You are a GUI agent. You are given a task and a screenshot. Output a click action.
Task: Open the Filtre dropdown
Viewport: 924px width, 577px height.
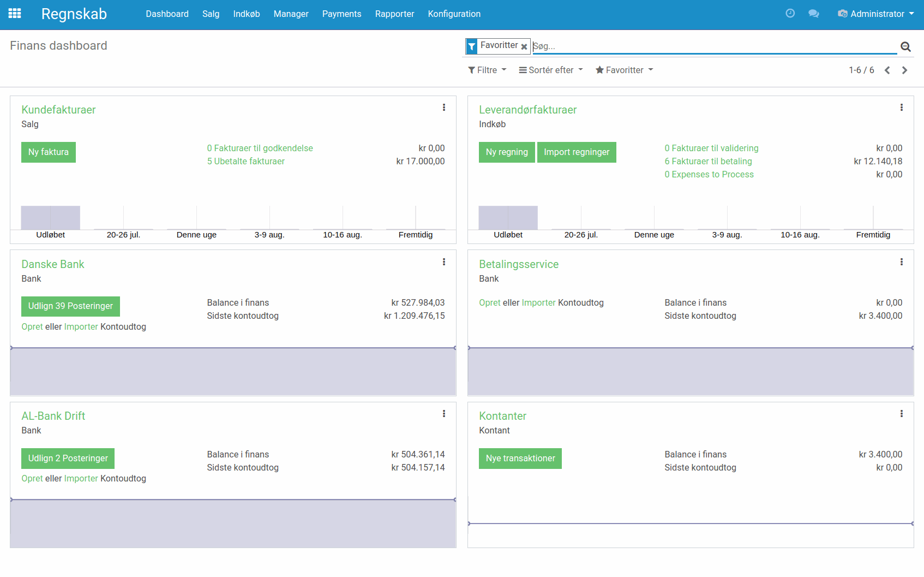coord(487,70)
